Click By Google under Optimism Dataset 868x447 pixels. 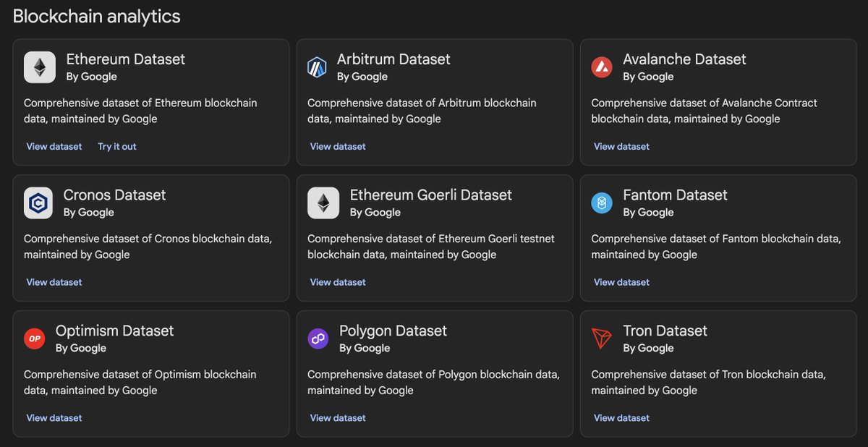[81, 348]
